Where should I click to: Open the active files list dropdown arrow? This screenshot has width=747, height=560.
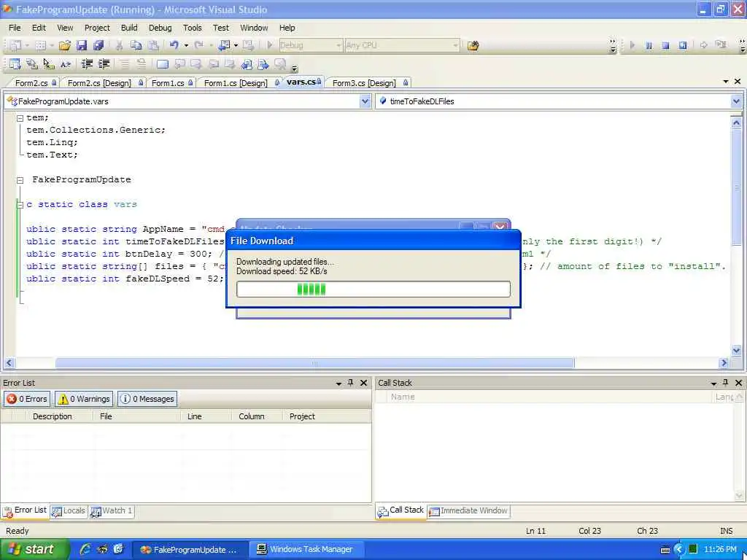click(x=726, y=82)
